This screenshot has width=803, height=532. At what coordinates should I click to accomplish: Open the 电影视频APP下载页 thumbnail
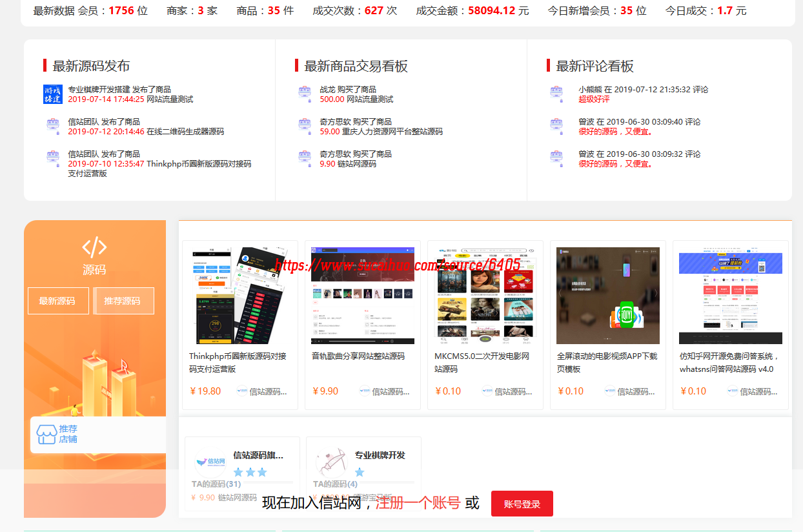click(x=608, y=296)
